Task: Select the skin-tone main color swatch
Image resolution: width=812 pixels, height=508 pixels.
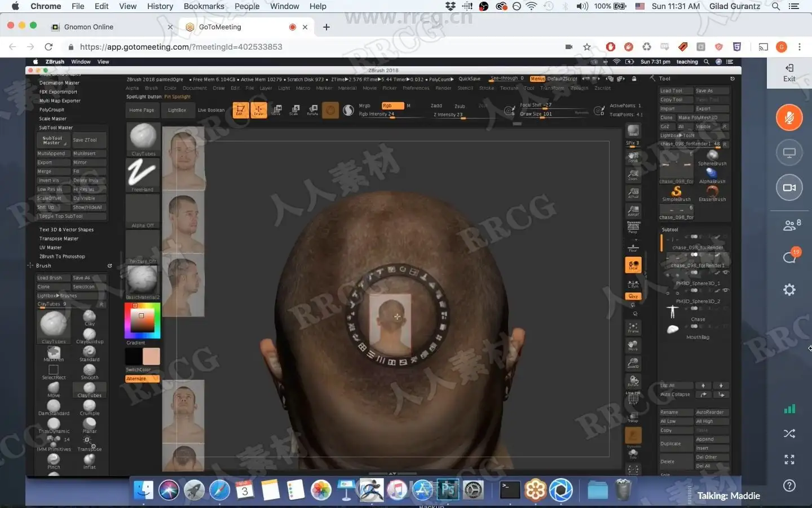Action: click(x=151, y=357)
